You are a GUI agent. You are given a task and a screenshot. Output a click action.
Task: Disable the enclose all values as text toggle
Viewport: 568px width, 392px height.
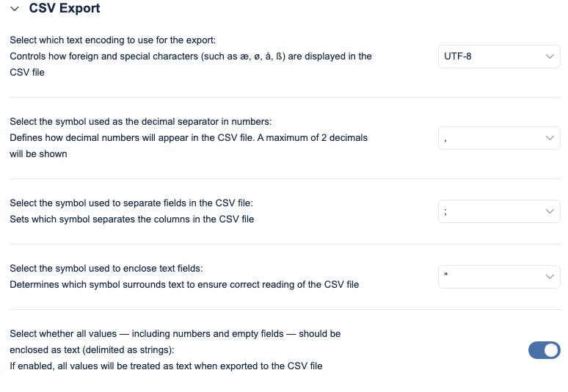545,350
